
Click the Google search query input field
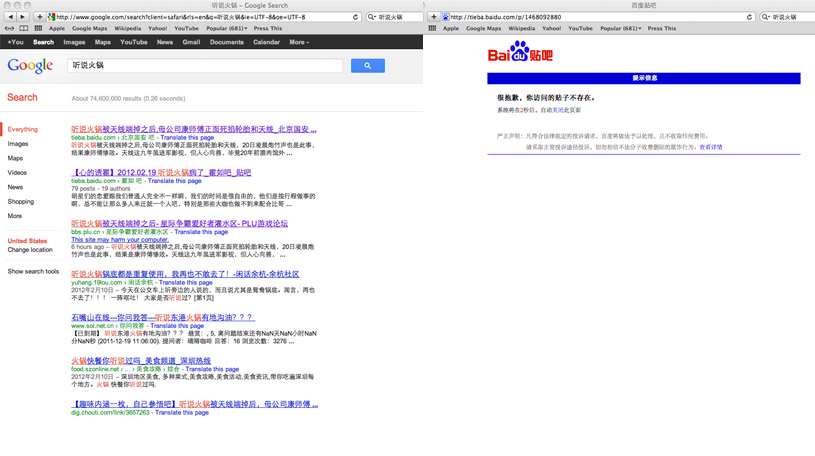pos(205,66)
